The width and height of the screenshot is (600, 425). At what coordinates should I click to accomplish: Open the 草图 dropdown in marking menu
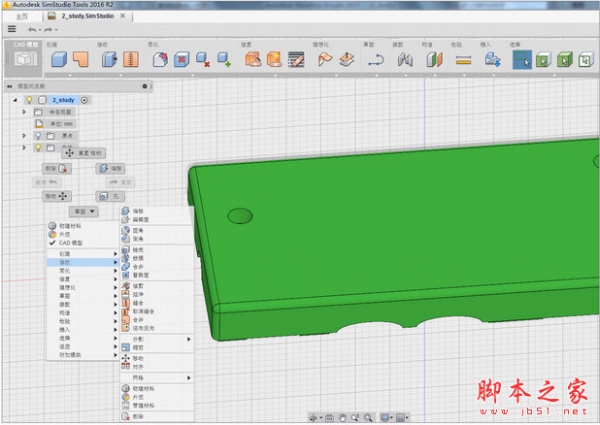tap(83, 211)
